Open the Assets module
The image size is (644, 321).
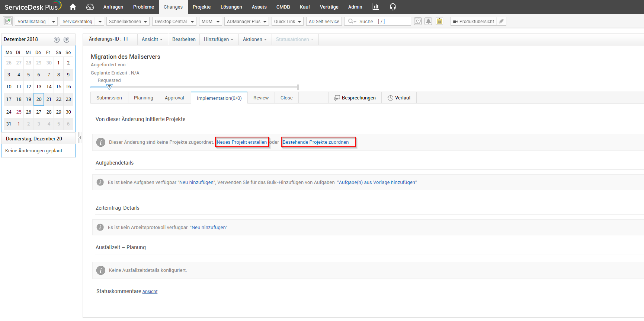259,7
